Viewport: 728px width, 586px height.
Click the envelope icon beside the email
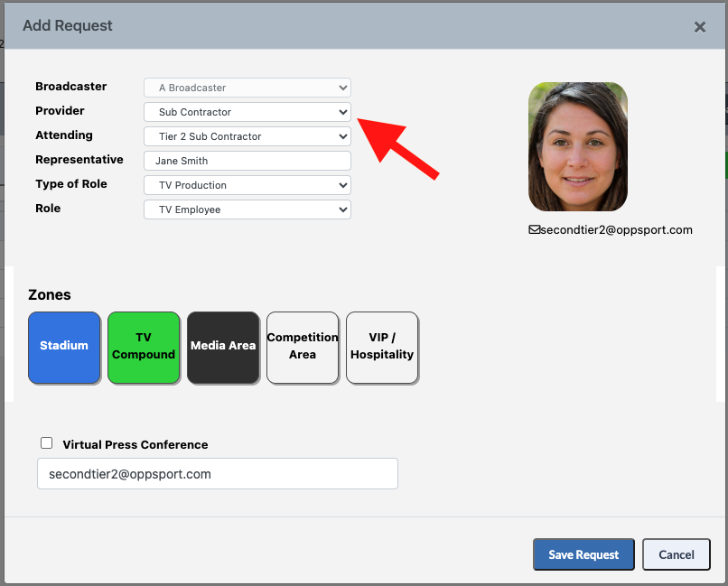click(535, 229)
